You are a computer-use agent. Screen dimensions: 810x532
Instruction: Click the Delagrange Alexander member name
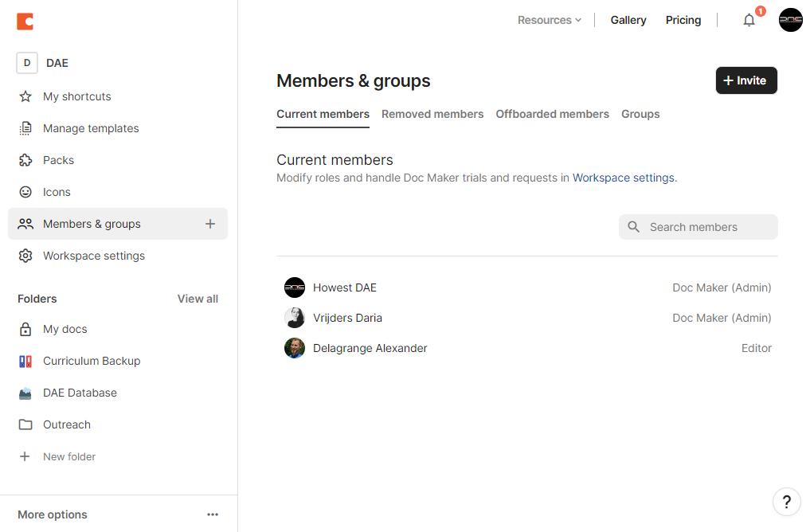[x=370, y=348]
